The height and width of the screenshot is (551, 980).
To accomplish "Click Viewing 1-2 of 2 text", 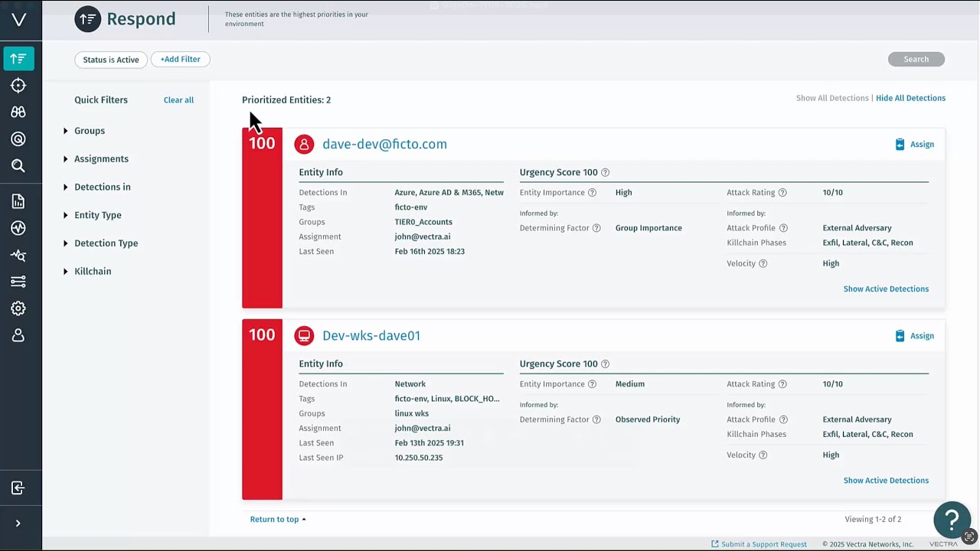I will (873, 520).
